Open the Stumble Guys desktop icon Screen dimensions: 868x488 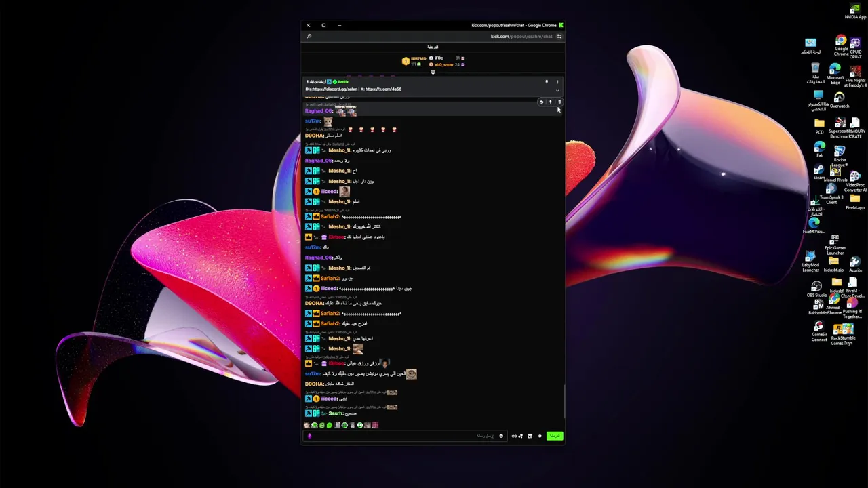[x=848, y=333]
